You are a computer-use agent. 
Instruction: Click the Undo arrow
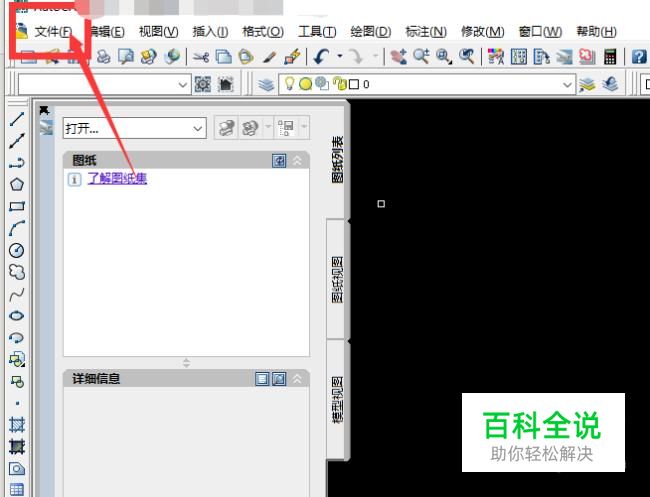321,57
